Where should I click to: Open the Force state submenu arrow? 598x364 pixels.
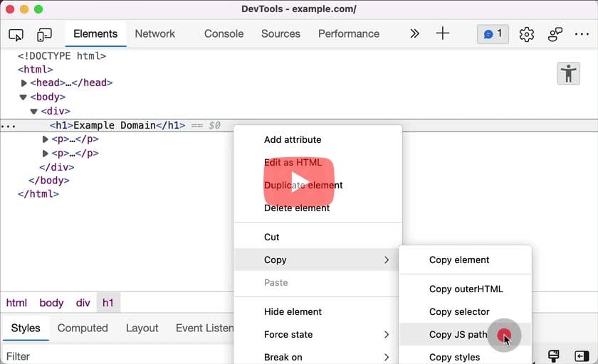[x=387, y=335]
